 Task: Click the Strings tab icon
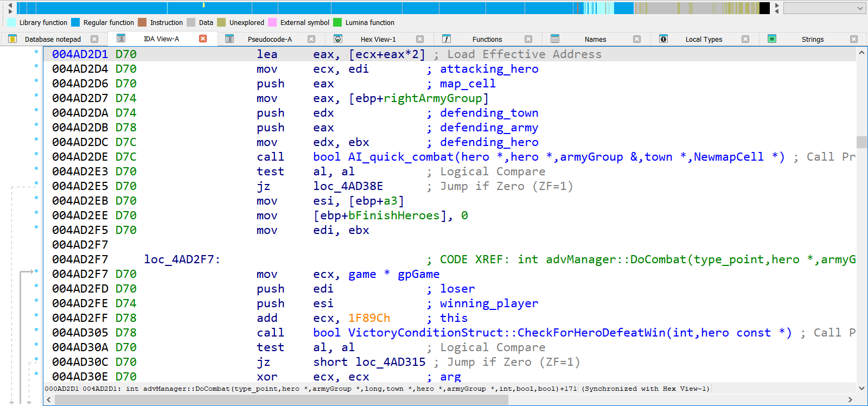click(772, 39)
